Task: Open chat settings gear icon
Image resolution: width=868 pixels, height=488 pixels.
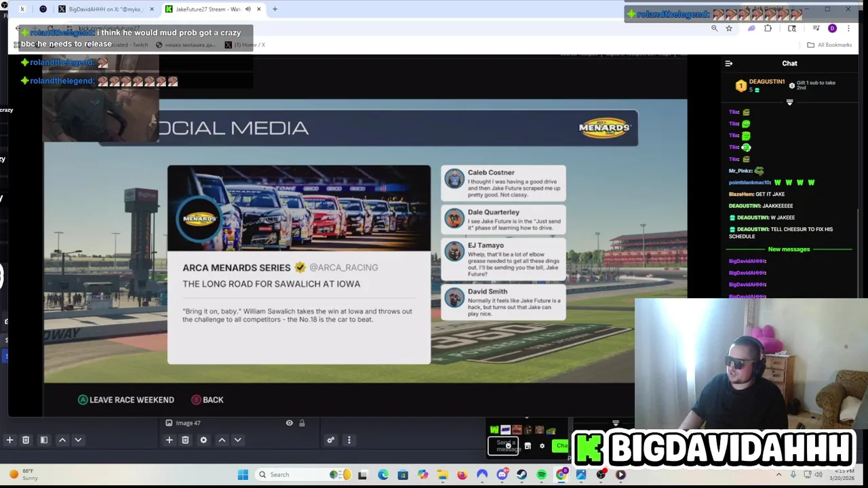Action: tap(542, 446)
